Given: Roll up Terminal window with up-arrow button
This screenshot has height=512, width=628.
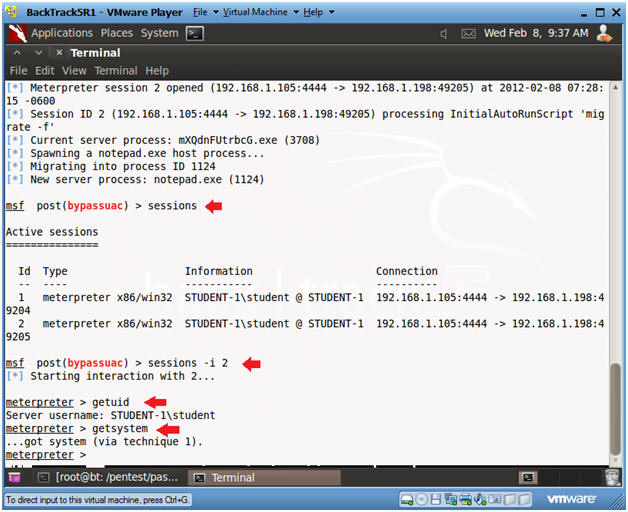Looking at the screenshot, I should (x=17, y=52).
